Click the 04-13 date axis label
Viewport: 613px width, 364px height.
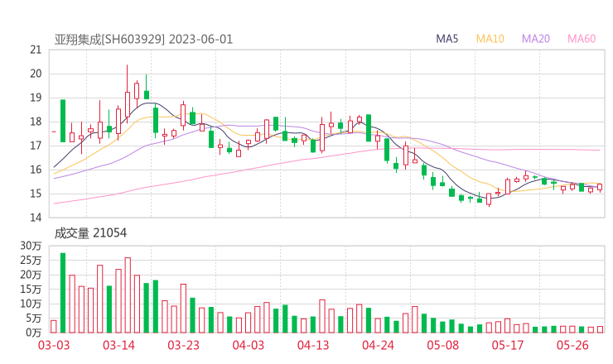click(313, 345)
